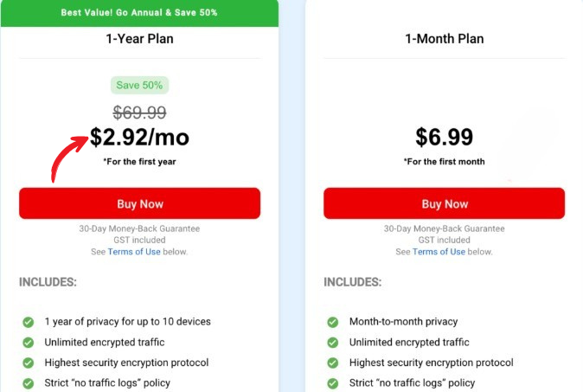Click the 'Best Value! Go Annual' banner
This screenshot has height=392, width=583.
139,13
